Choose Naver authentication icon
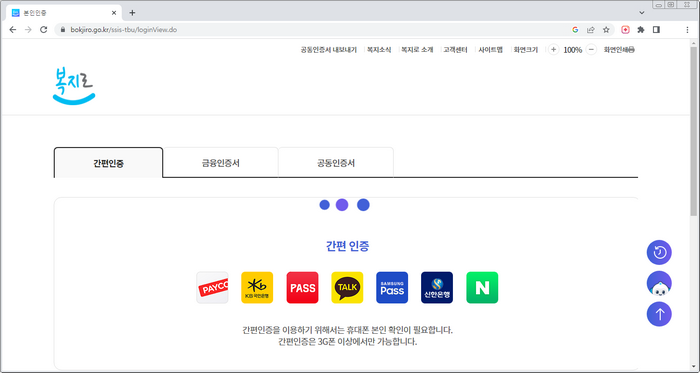 (x=482, y=288)
